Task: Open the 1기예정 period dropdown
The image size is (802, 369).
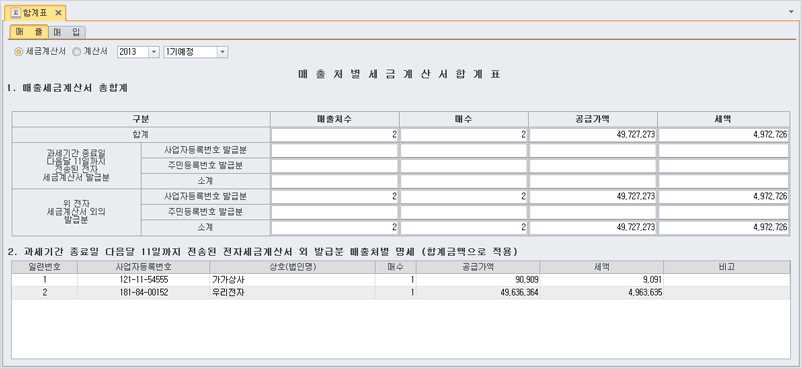Action: tap(222, 52)
